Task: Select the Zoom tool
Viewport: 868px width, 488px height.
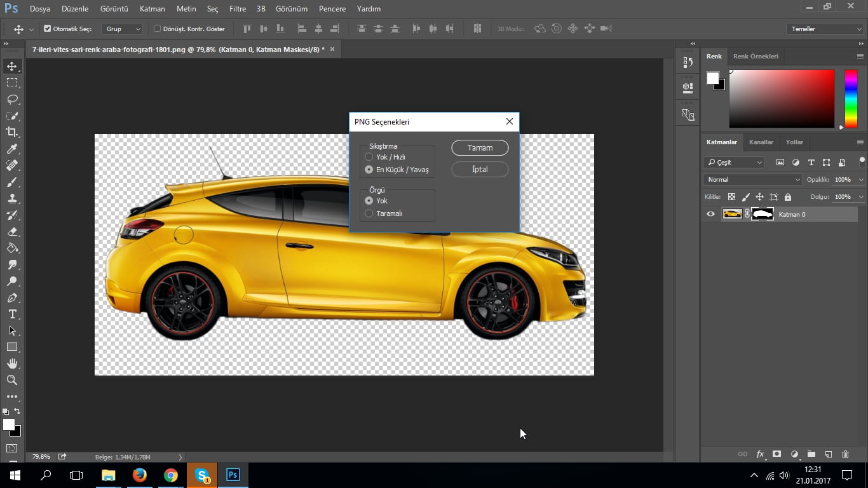Action: [x=13, y=380]
